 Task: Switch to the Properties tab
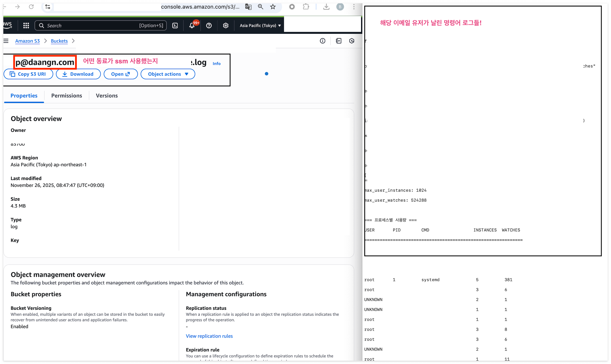24,96
